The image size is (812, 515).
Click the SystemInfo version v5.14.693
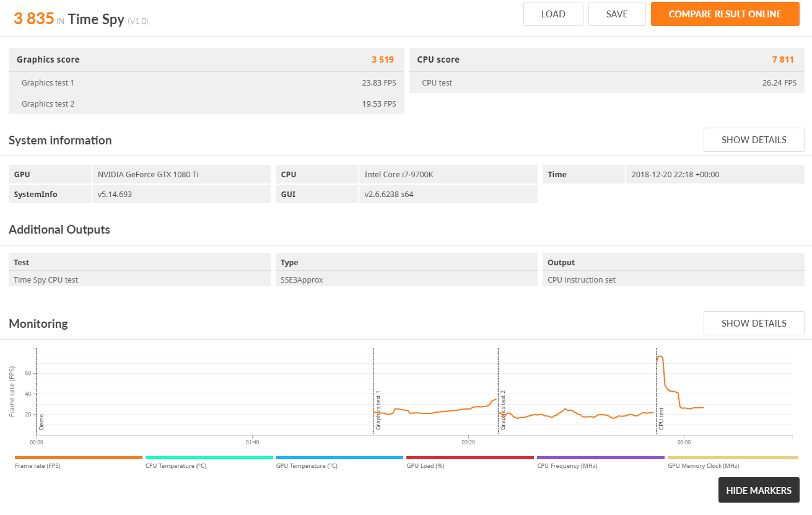coord(115,194)
